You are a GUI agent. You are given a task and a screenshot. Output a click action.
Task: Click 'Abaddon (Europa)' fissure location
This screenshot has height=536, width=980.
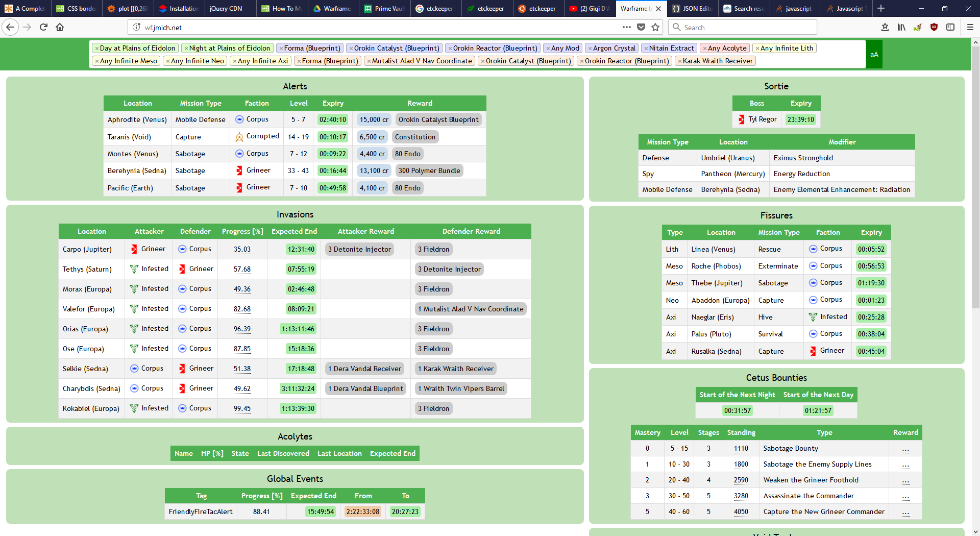pos(720,301)
